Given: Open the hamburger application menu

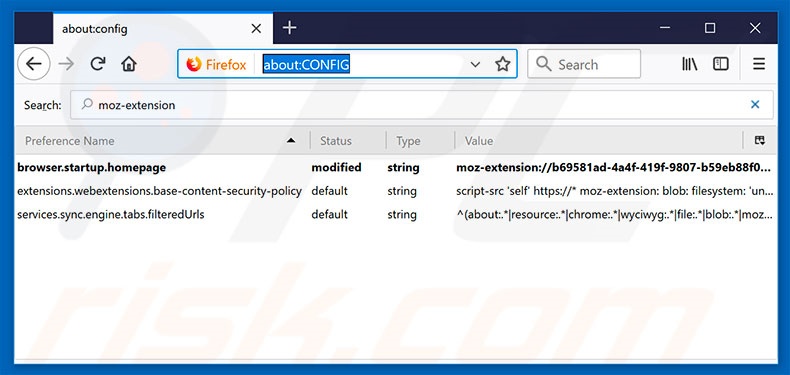Looking at the screenshot, I should pos(759,64).
